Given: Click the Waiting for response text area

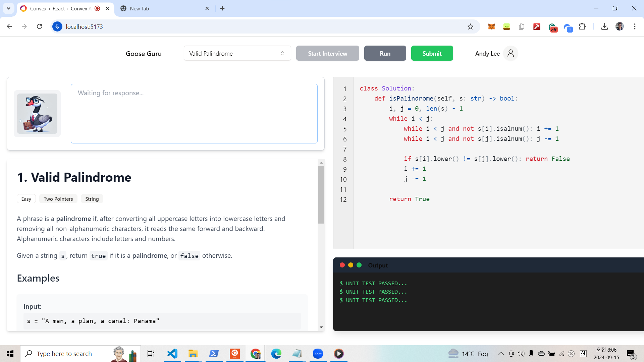Looking at the screenshot, I should pyautogui.click(x=194, y=114).
